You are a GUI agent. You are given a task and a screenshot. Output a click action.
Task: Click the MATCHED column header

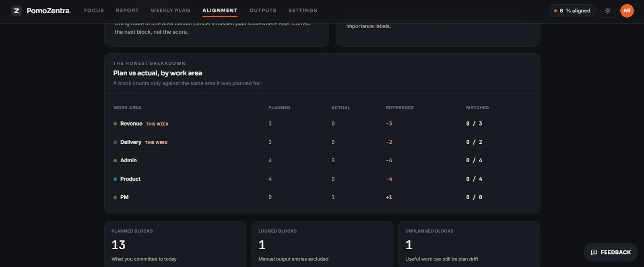(x=477, y=108)
